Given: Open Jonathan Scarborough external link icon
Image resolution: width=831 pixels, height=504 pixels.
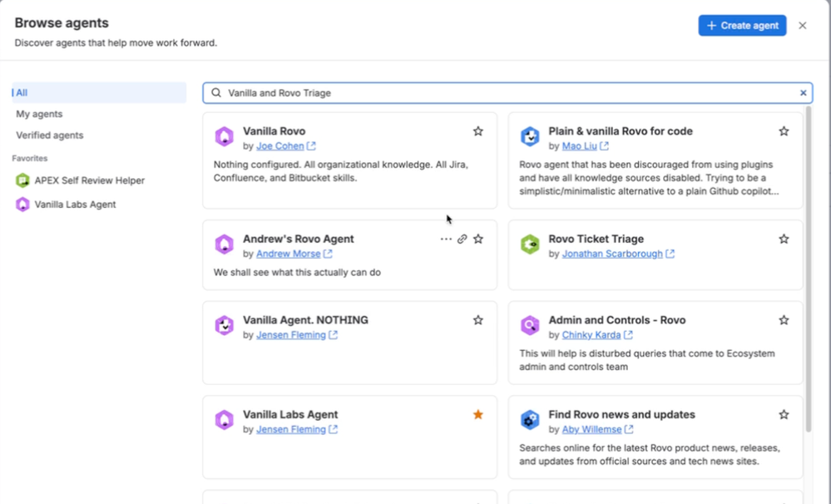Looking at the screenshot, I should coord(670,254).
